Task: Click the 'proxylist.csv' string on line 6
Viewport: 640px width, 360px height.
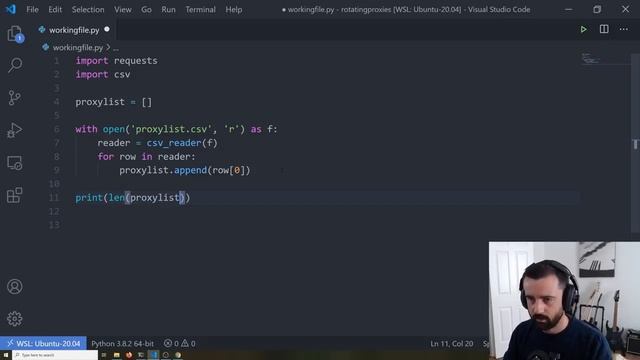Action: 171,129
